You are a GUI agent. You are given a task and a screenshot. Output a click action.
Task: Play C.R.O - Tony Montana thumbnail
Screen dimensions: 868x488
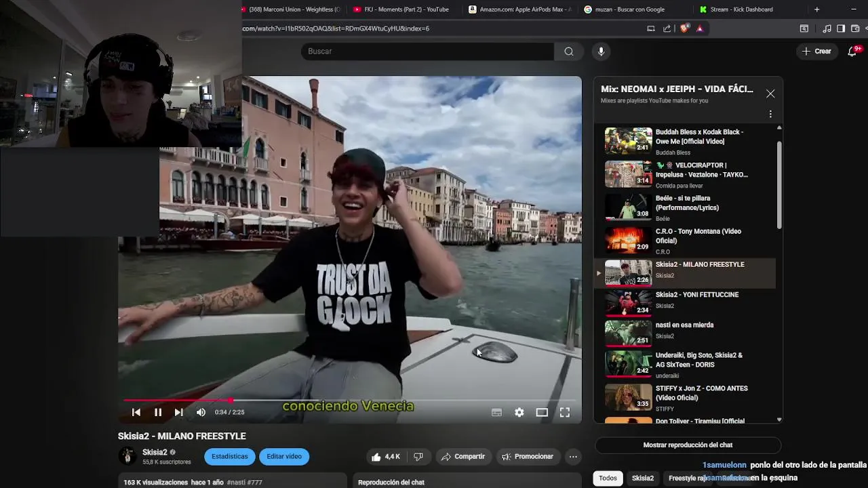pyautogui.click(x=629, y=241)
